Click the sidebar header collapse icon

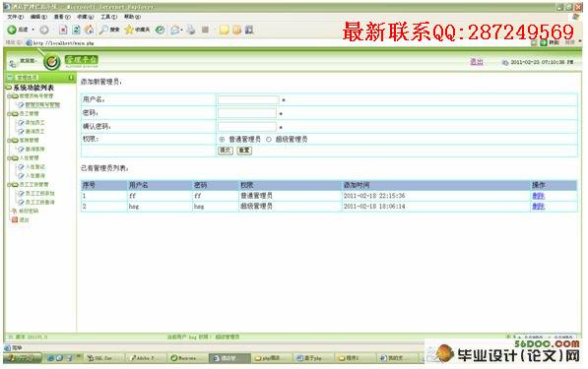pyautogui.click(x=71, y=78)
